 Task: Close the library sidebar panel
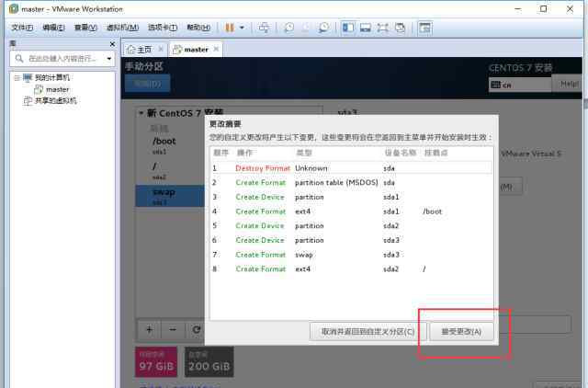[x=112, y=44]
